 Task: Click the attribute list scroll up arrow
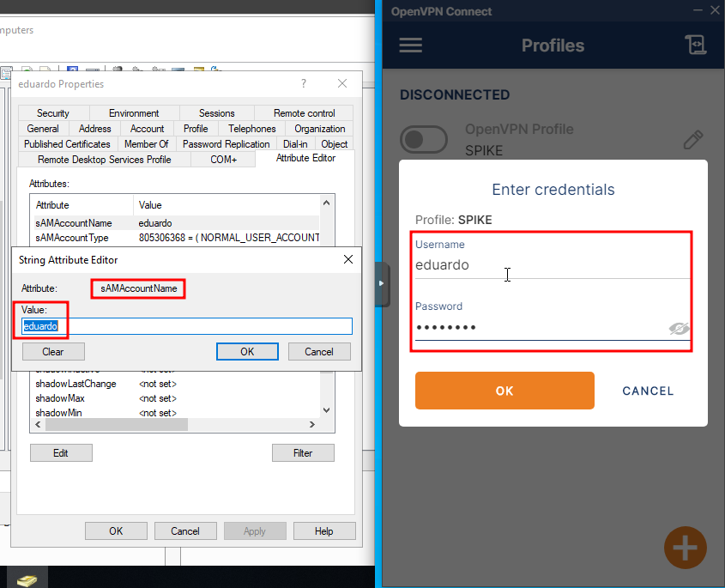click(326, 203)
